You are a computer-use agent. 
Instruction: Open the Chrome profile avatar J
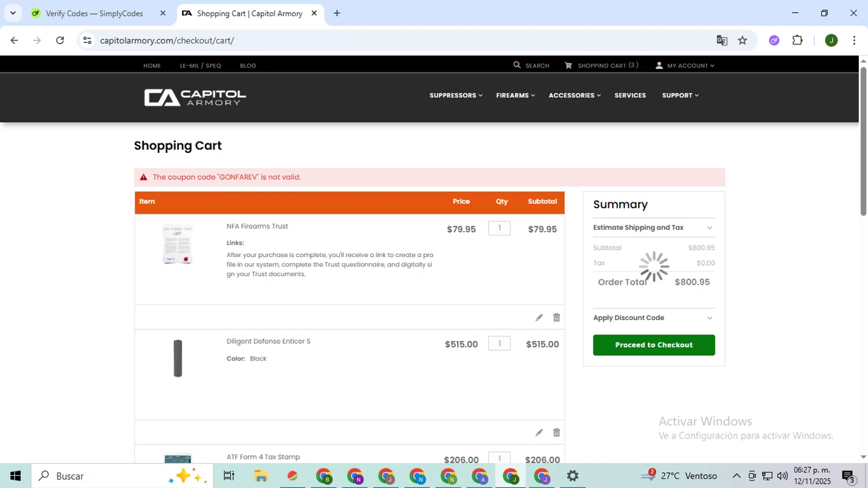click(832, 41)
